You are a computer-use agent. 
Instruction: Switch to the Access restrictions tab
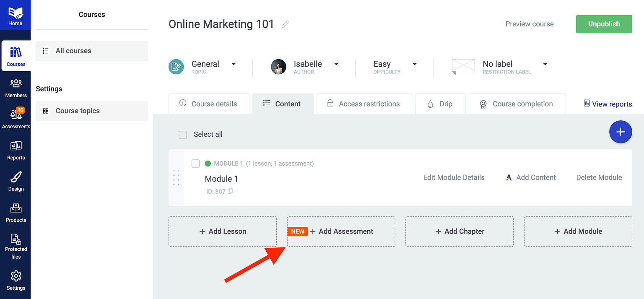coord(364,104)
